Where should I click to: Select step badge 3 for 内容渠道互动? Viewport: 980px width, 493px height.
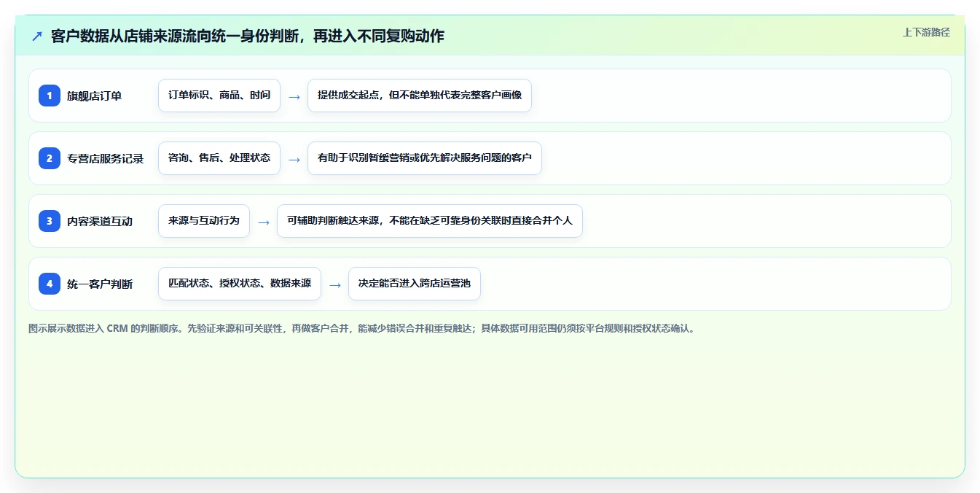tap(50, 221)
